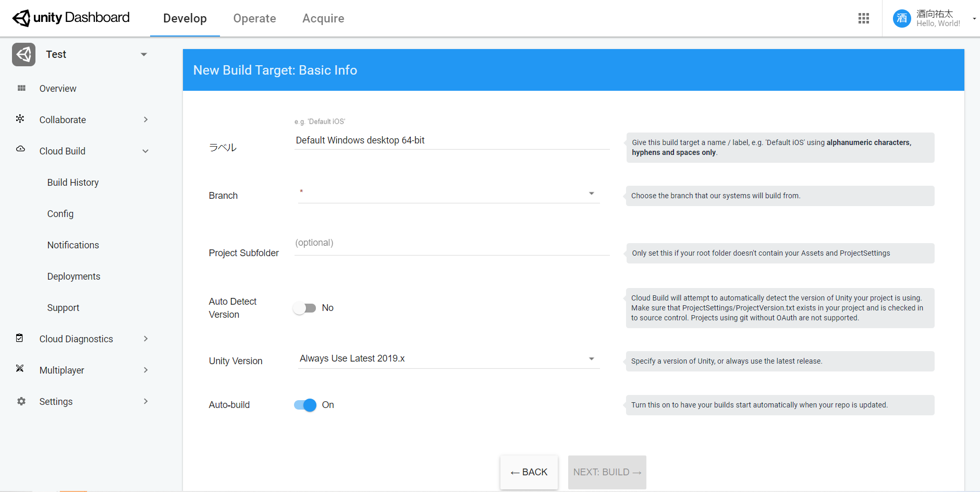The height and width of the screenshot is (492, 980).
Task: Click the Collaborate sidebar label
Action: (x=63, y=120)
